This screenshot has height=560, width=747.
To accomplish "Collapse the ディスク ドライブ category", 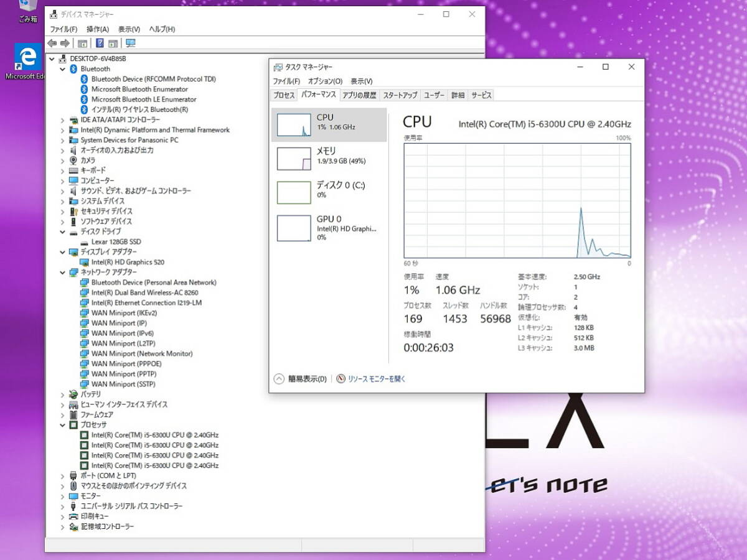I will 62,231.
